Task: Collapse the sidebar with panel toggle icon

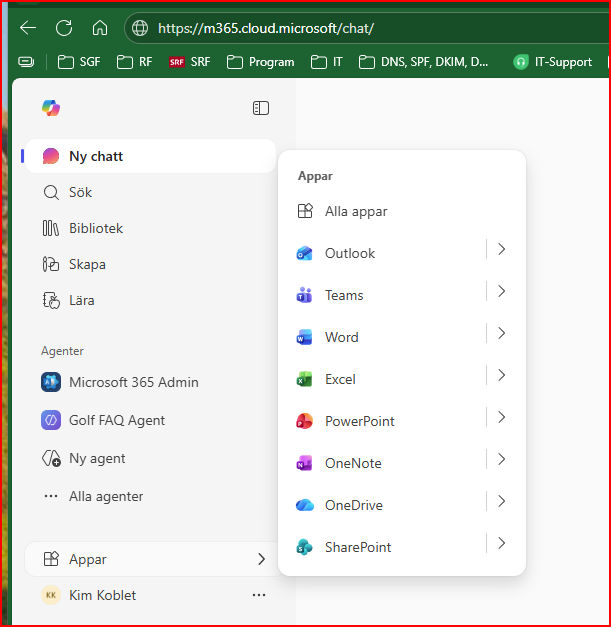Action: pyautogui.click(x=261, y=108)
